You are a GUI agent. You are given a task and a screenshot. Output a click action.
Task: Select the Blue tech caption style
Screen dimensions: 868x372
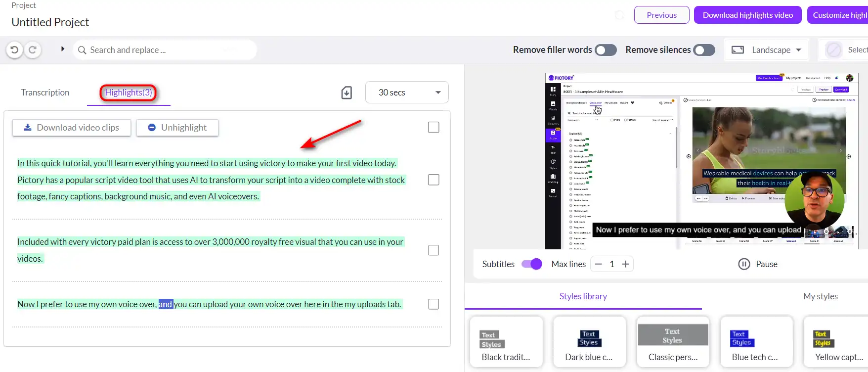[x=756, y=342]
